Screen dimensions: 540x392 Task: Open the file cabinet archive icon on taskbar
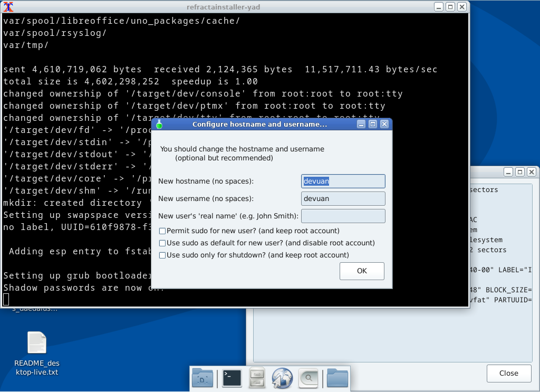(257, 378)
